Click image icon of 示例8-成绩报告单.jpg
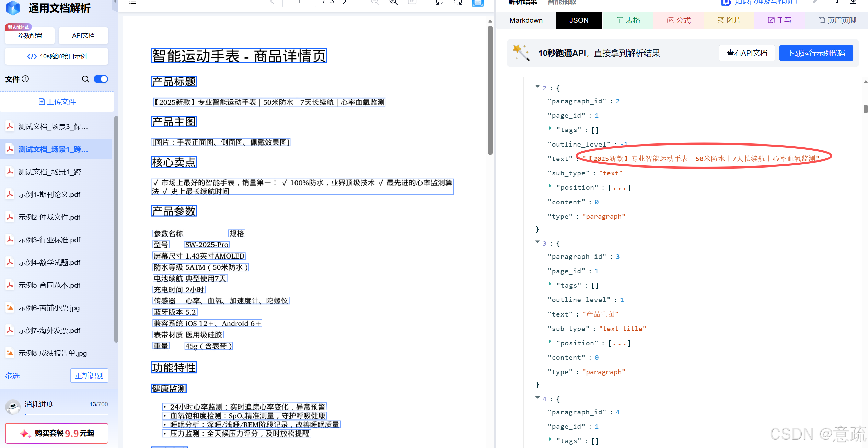 pos(10,353)
